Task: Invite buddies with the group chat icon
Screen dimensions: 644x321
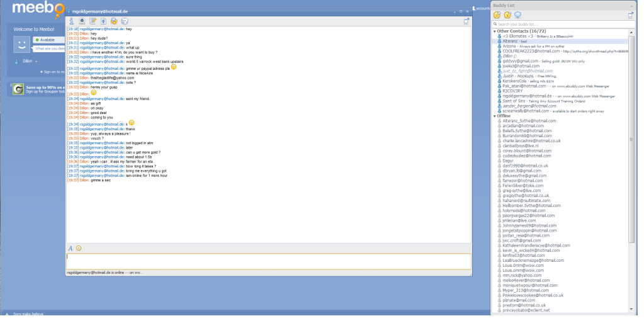Action: [114, 21]
